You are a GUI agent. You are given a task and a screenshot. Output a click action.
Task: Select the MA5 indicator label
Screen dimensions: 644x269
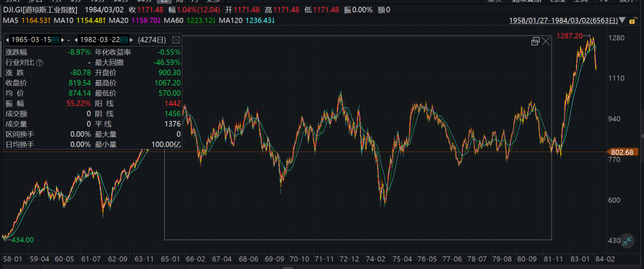(11, 20)
